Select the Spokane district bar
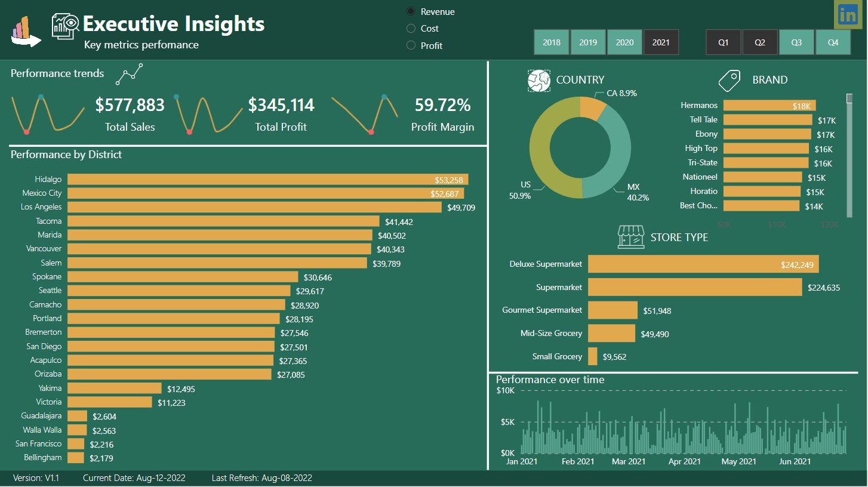The height and width of the screenshot is (487, 868). coord(183,276)
